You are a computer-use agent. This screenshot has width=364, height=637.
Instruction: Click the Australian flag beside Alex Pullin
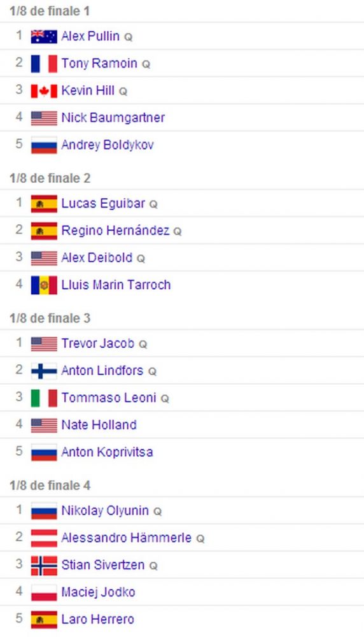(x=44, y=36)
